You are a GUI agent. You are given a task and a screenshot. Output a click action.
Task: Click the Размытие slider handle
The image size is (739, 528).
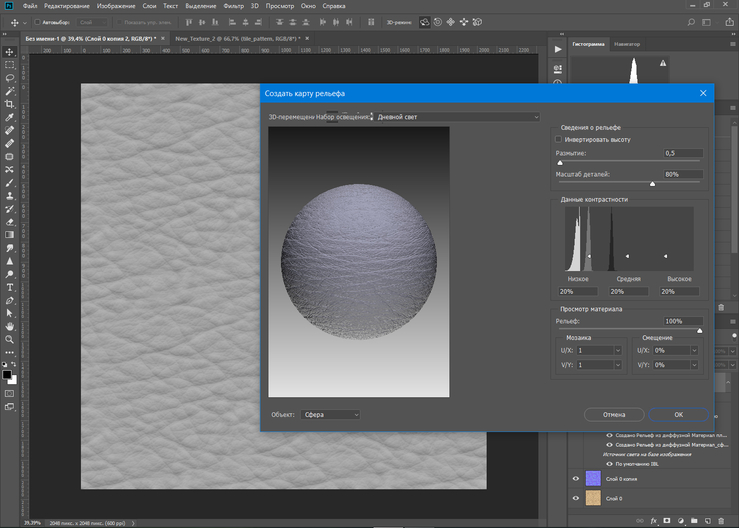coord(560,163)
